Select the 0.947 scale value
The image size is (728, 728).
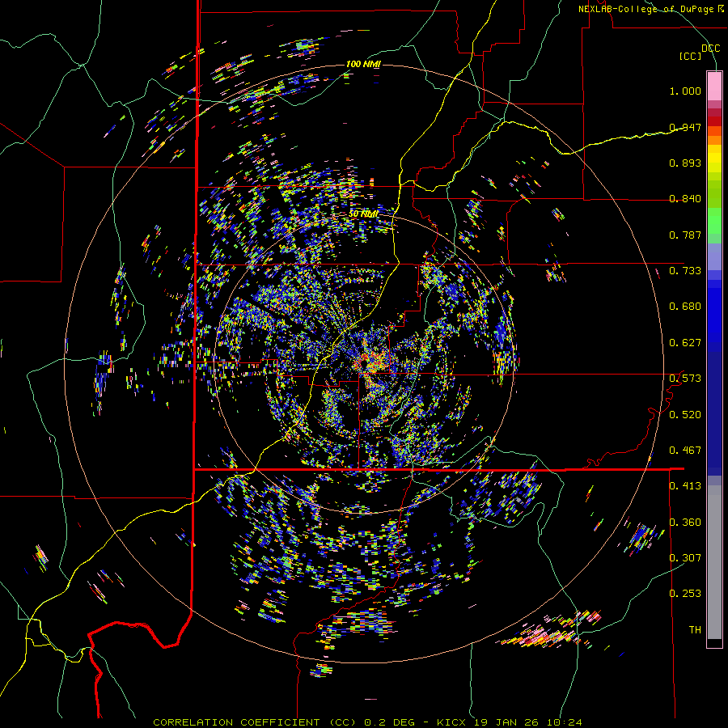(x=685, y=127)
